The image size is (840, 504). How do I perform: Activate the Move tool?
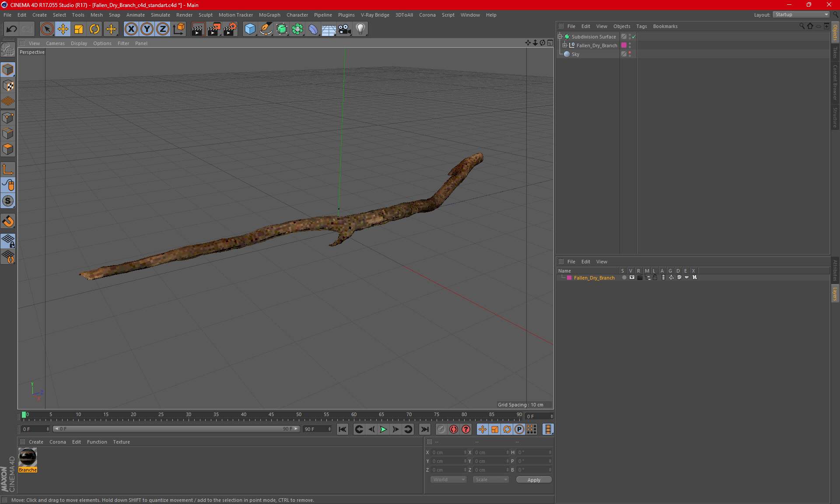[x=63, y=29]
